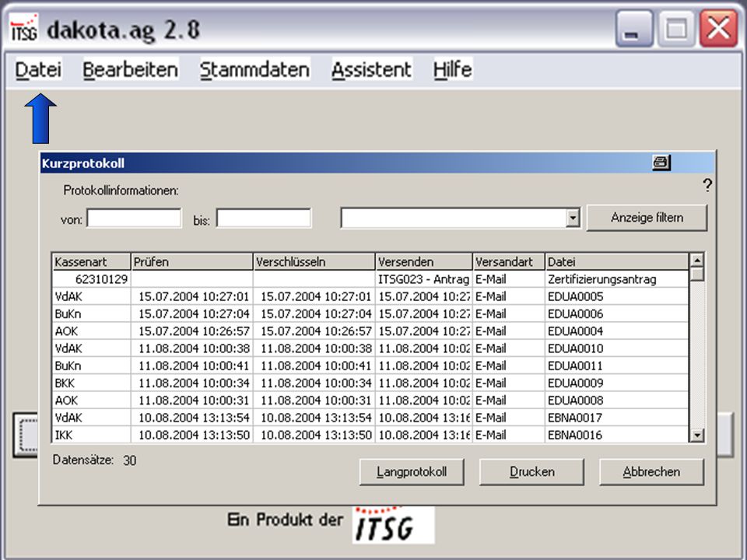Viewport: 747px width, 560px height.
Task: Select the EDUA0010 file entry
Action: [617, 348]
